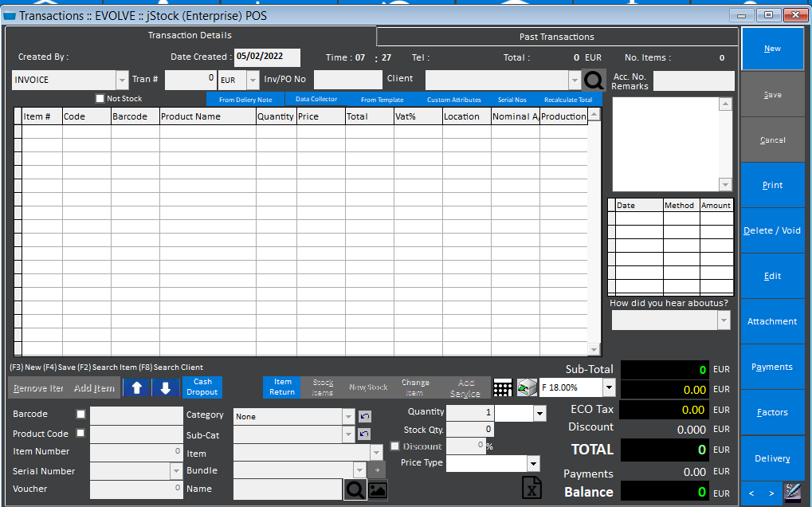Click the New button
Screen dimensions: 812x507
click(x=771, y=48)
